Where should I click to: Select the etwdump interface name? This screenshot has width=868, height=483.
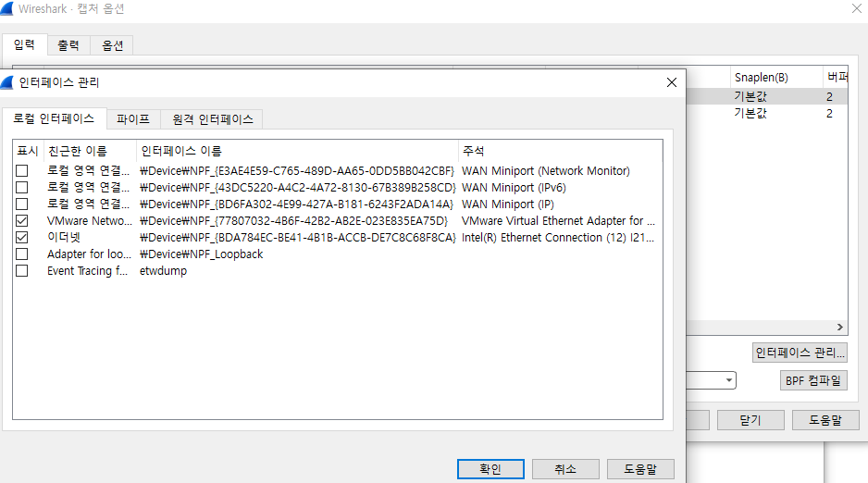[163, 270]
